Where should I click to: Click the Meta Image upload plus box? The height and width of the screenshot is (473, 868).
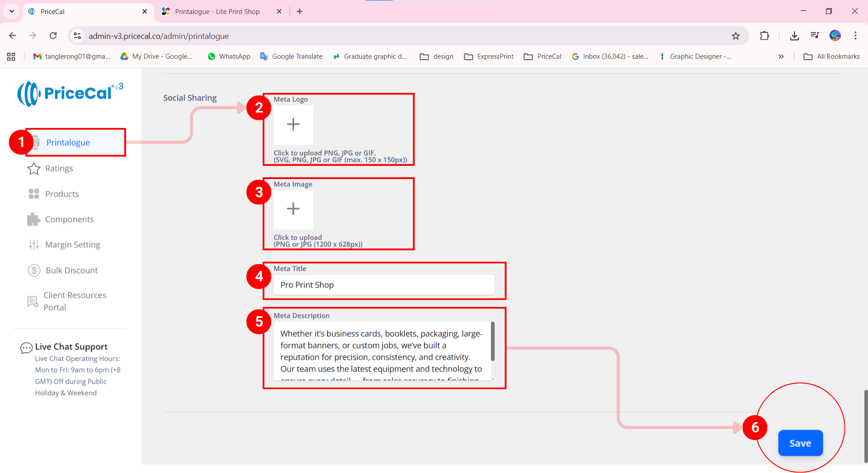pyautogui.click(x=293, y=209)
